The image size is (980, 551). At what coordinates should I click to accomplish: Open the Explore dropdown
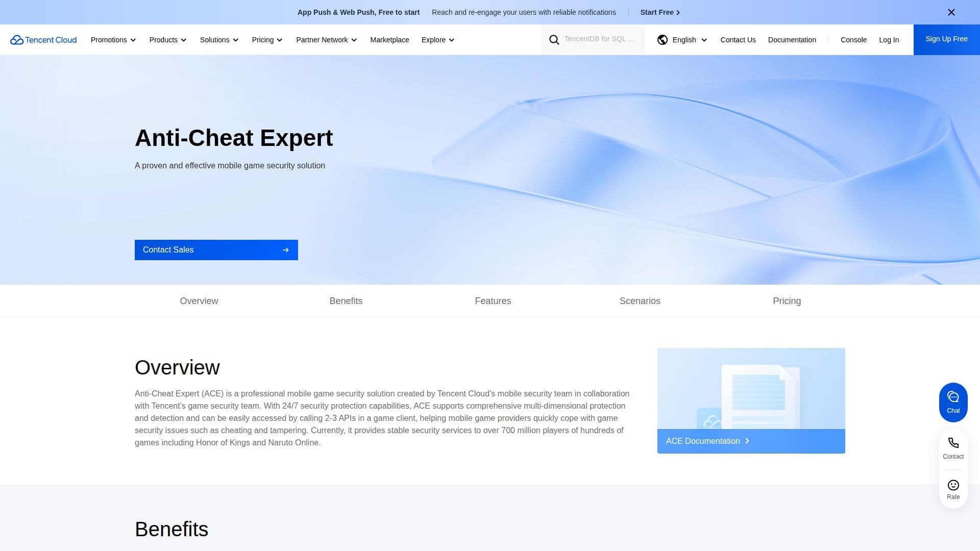coord(438,40)
